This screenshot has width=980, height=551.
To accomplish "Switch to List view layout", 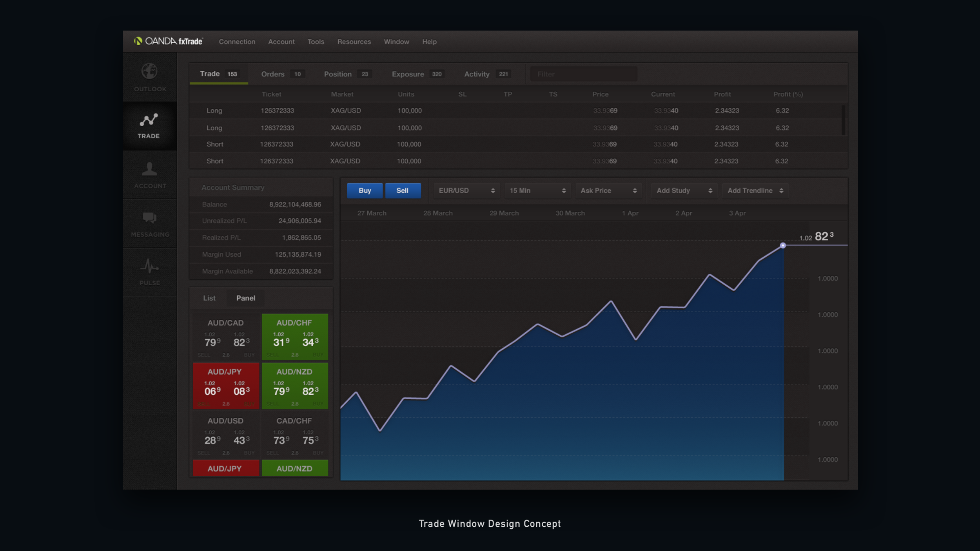I will pos(209,297).
